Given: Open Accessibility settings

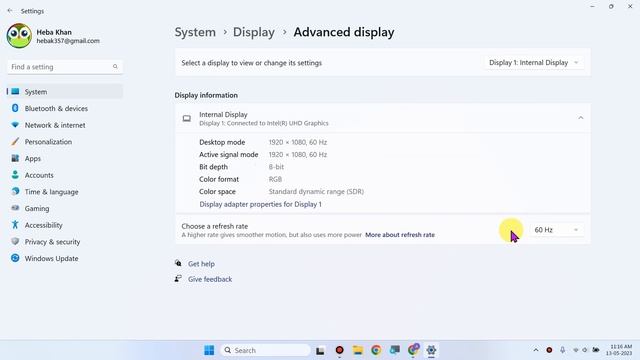Looking at the screenshot, I should click(65, 225).
